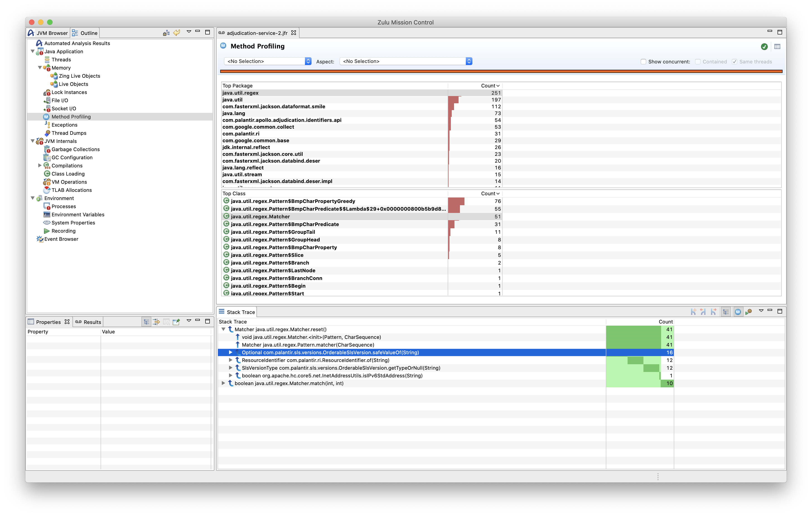This screenshot has width=812, height=516.
Task: Click the orange time range bar
Action: click(501, 71)
